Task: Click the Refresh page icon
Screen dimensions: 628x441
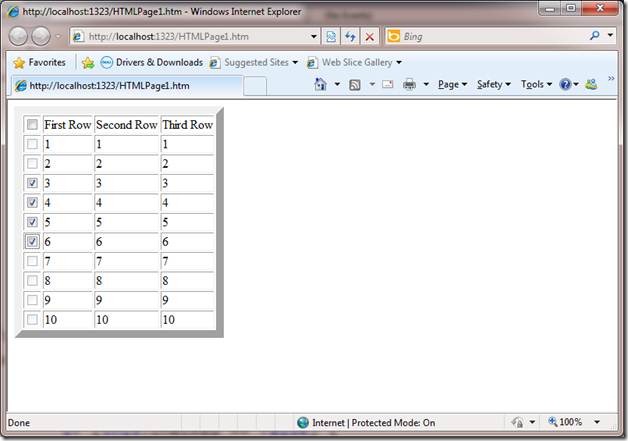Action: (350, 37)
